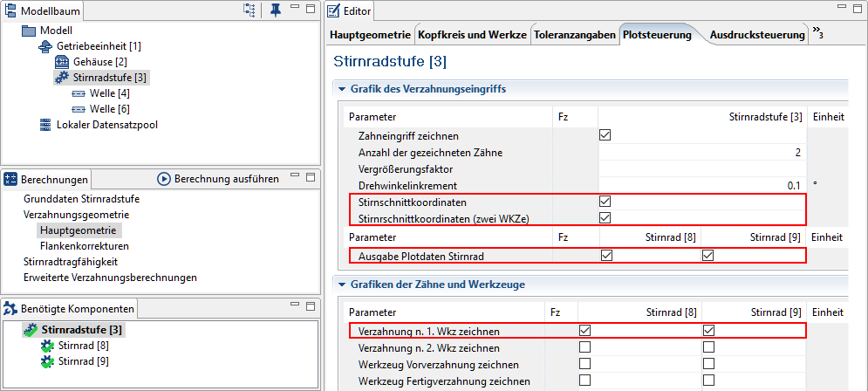
Task: Select the Gehäuse [2] housing icon
Action: click(62, 62)
